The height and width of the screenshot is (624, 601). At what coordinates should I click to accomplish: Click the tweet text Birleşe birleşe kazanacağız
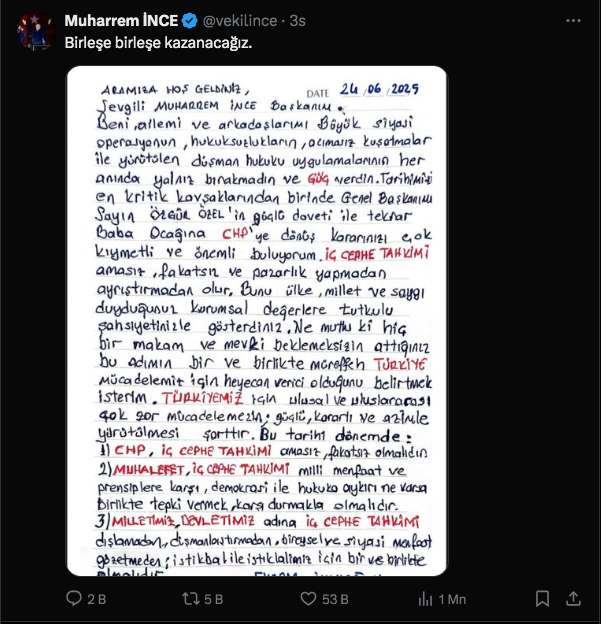158,43
